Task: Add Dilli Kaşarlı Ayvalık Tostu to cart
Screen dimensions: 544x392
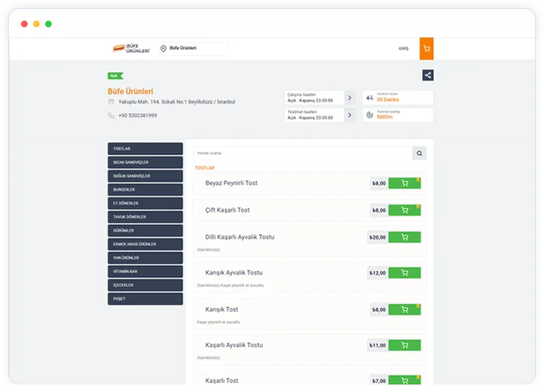Action: click(405, 238)
